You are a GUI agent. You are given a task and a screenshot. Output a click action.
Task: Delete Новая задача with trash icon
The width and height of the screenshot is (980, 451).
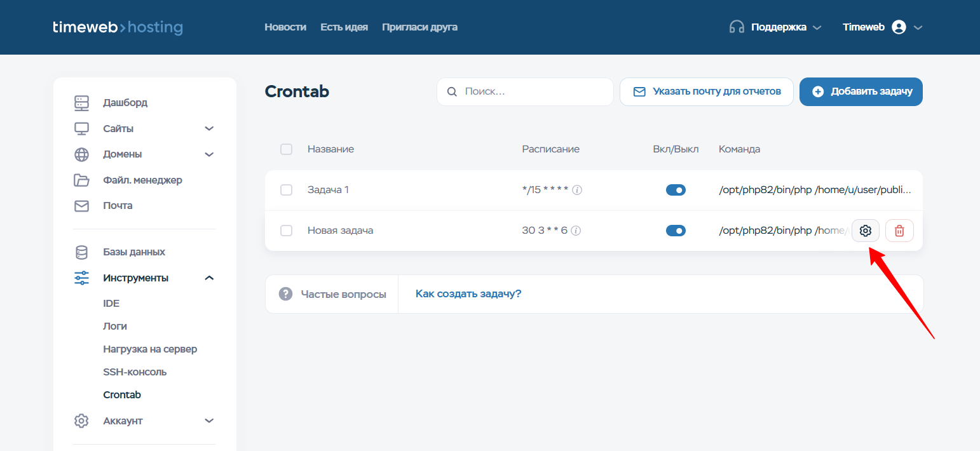pos(899,231)
